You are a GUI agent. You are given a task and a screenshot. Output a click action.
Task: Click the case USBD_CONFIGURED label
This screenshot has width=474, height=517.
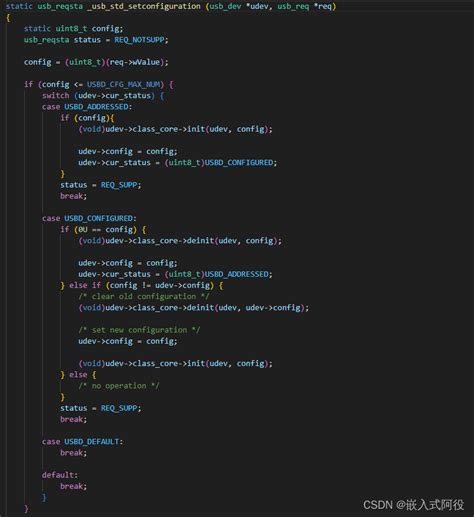89,218
